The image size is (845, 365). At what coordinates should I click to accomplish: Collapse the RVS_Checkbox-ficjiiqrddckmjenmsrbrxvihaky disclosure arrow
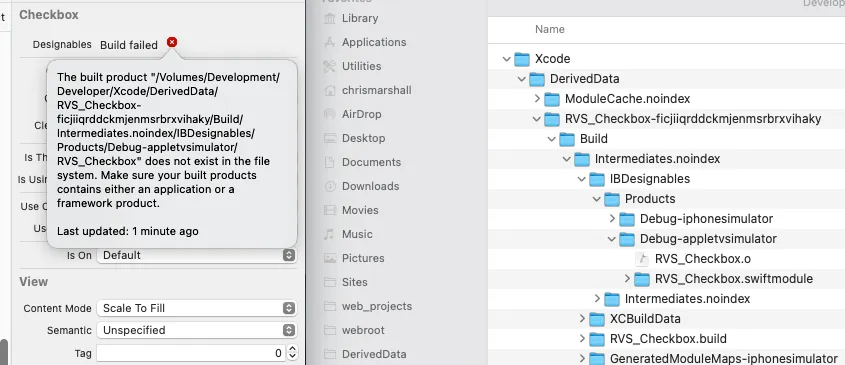pyautogui.click(x=536, y=119)
